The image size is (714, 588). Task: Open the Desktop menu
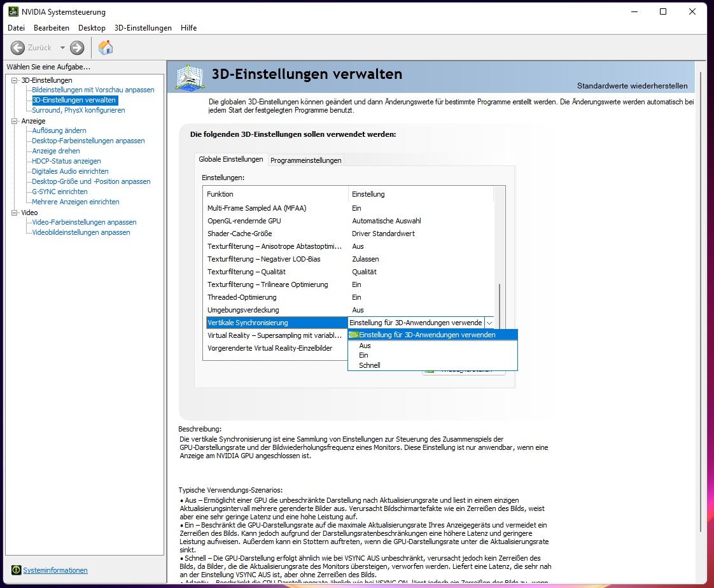point(92,28)
